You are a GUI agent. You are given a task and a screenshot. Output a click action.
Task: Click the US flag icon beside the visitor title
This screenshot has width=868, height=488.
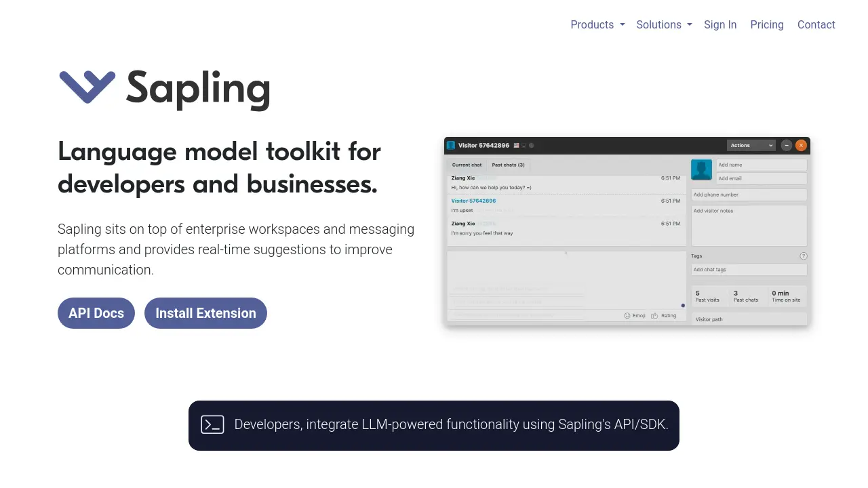517,146
